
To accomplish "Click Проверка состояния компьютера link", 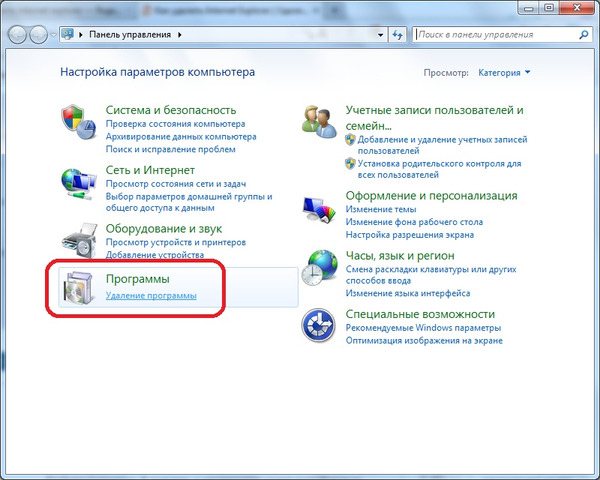I will [175, 124].
